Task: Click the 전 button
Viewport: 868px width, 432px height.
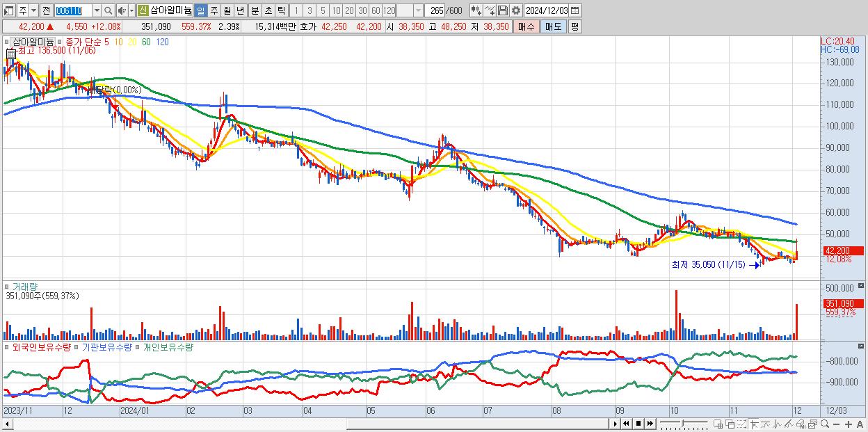Action: tap(46, 10)
